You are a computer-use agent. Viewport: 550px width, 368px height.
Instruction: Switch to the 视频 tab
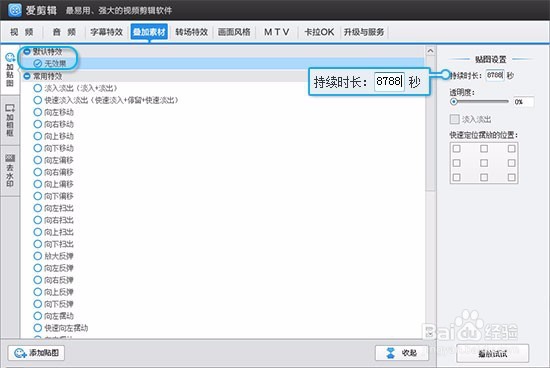[x=22, y=32]
